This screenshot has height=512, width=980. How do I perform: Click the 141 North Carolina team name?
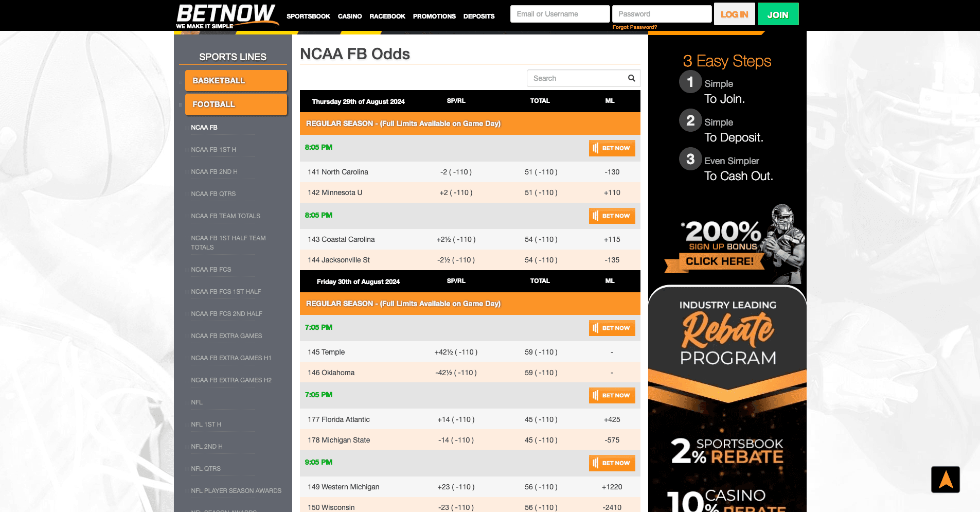point(338,172)
